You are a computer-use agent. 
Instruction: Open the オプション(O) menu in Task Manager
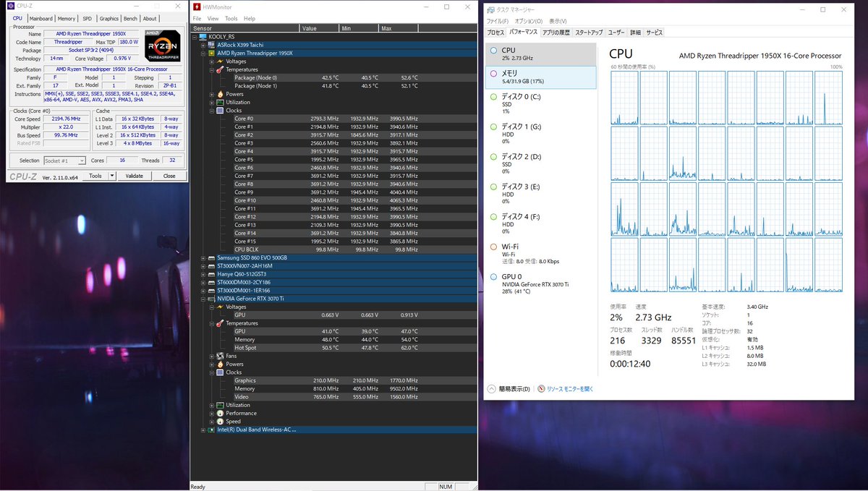[x=529, y=21]
